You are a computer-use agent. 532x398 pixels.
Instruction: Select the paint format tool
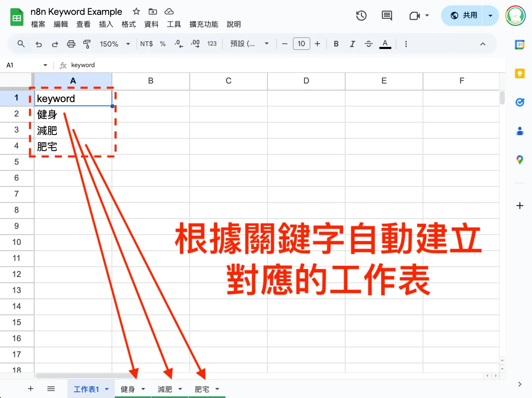click(x=87, y=44)
